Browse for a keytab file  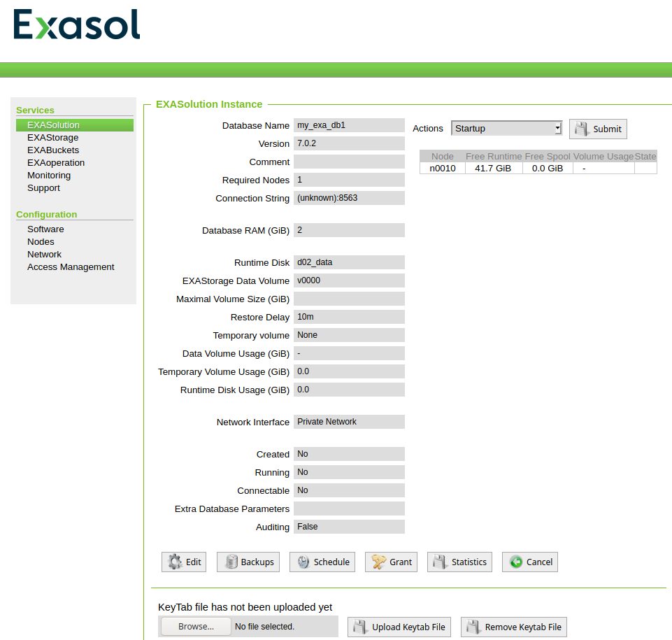pyautogui.click(x=196, y=626)
